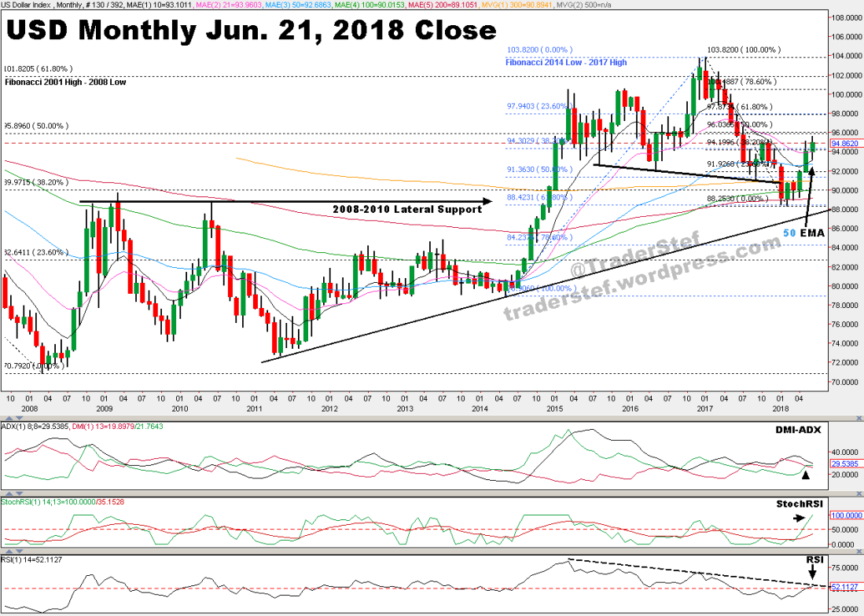Click the arrow marker next to the StochRSI label
Viewport: 864px width, 616px height.
(800, 518)
